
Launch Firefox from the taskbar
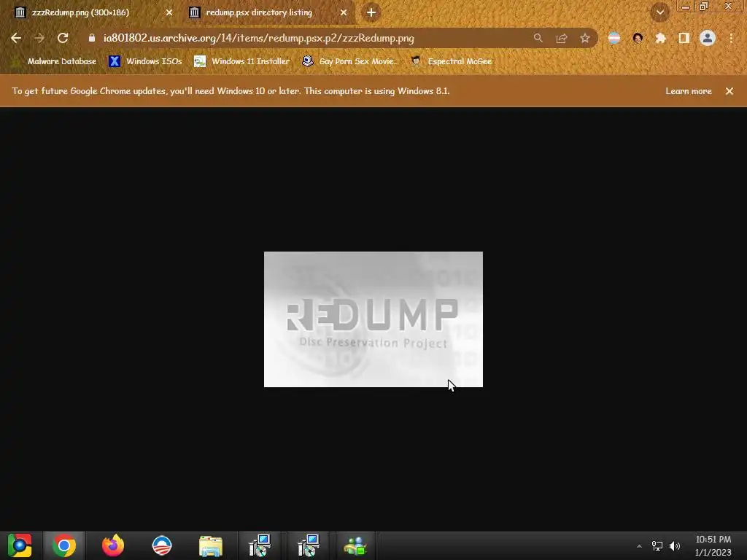(x=113, y=545)
